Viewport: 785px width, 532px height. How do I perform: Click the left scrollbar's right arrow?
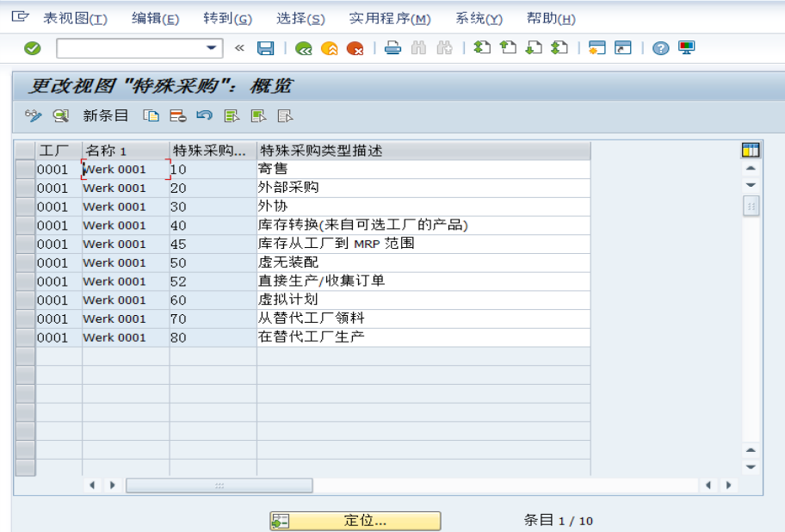(112, 485)
